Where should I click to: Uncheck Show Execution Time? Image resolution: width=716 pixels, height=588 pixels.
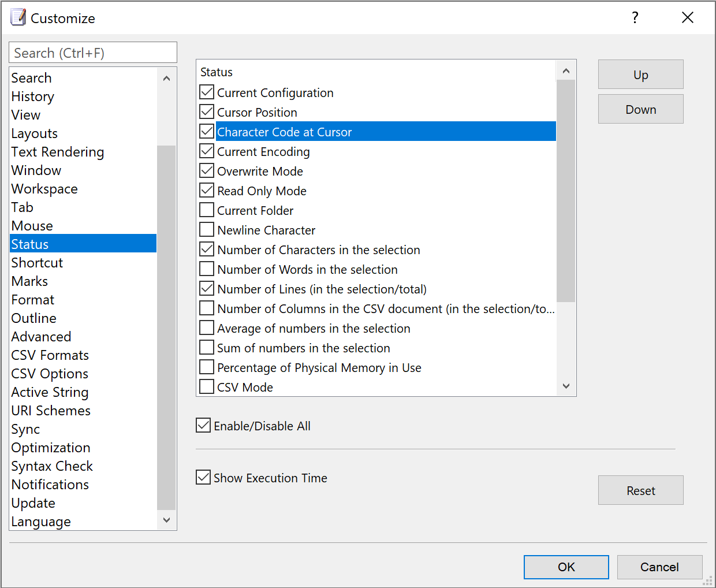(203, 477)
